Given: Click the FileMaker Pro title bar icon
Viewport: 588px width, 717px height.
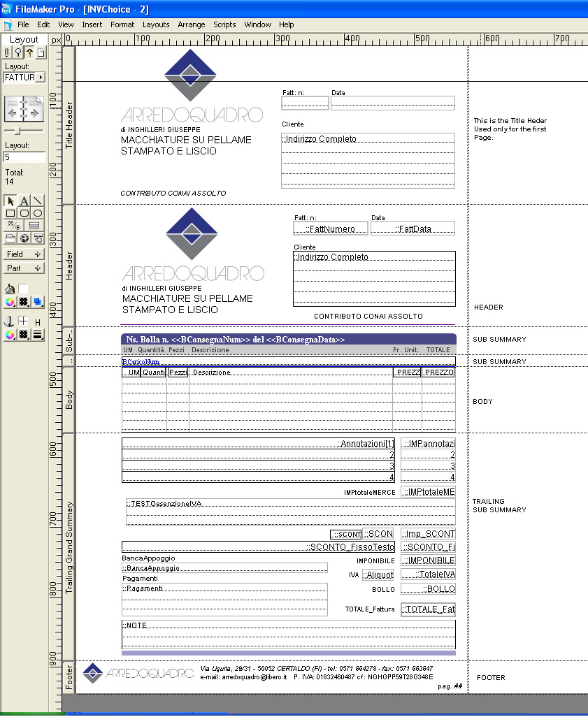Looking at the screenshot, I should click(6, 8).
